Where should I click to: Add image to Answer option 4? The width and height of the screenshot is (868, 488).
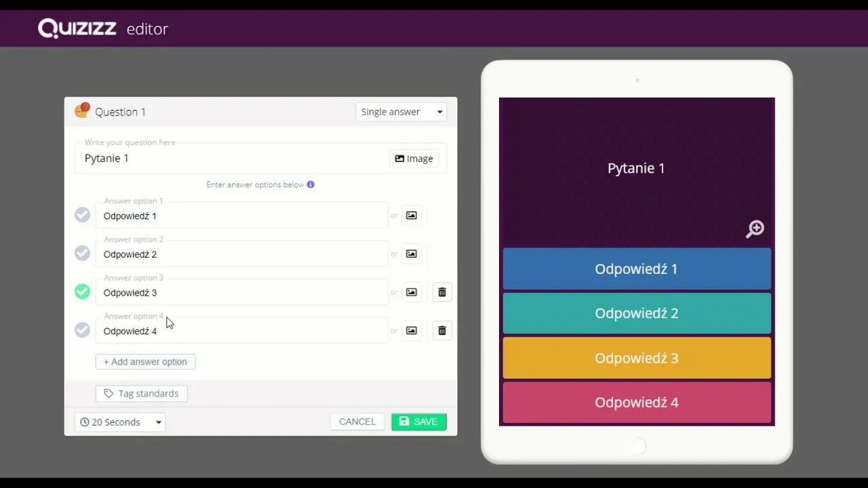pos(412,331)
